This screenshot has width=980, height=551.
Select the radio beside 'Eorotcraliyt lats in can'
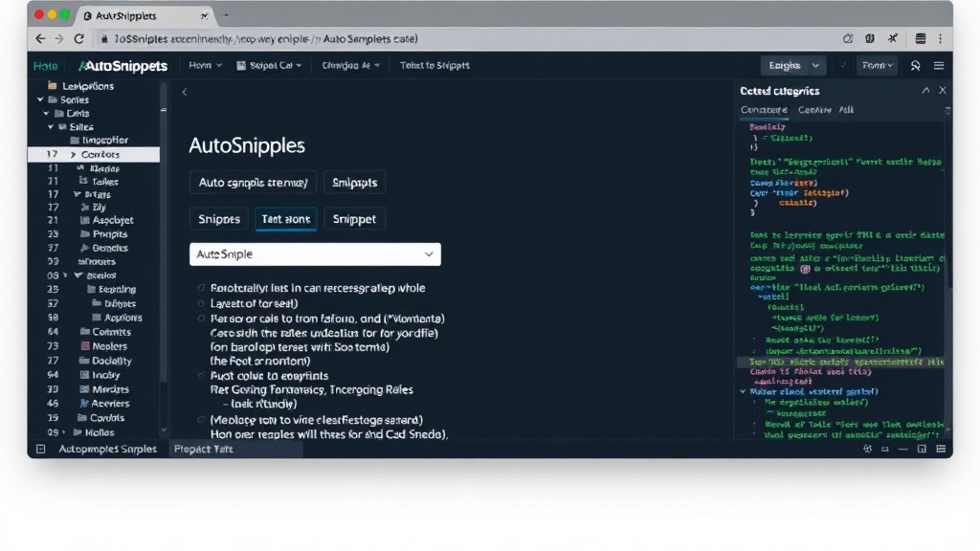tap(201, 288)
